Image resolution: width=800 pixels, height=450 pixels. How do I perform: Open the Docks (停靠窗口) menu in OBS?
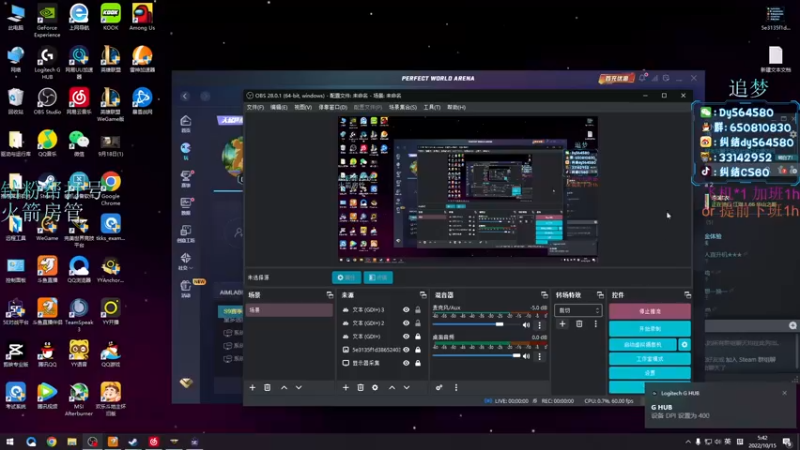[333, 107]
